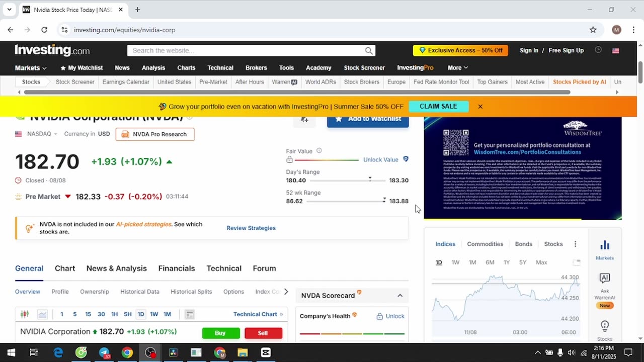Click the green Buy button
This screenshot has height=362, width=644.
pos(220,333)
